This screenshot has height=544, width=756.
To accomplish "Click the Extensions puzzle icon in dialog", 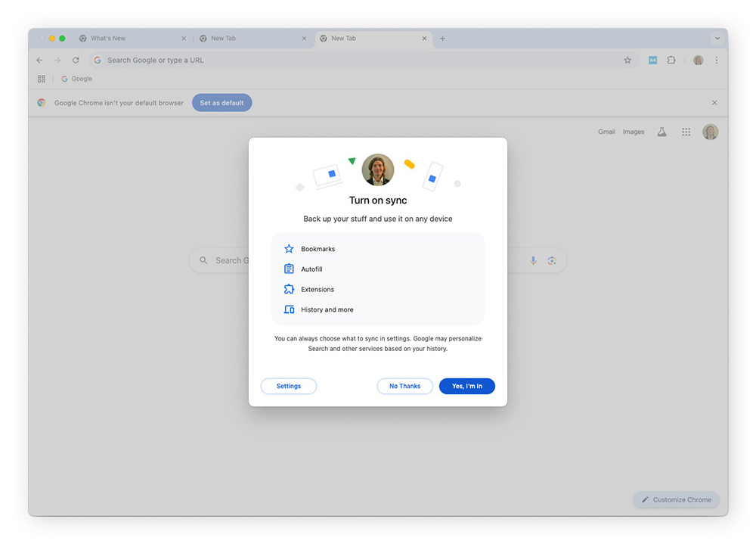I will tap(289, 290).
